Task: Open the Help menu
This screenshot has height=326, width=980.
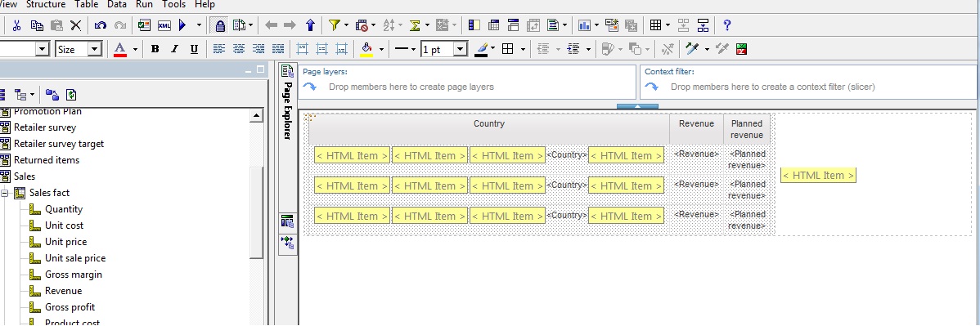Action: tap(205, 4)
